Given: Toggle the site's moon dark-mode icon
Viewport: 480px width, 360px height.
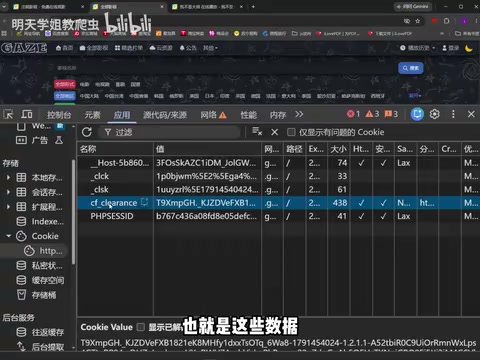Looking at the screenshot, I should click(469, 48).
